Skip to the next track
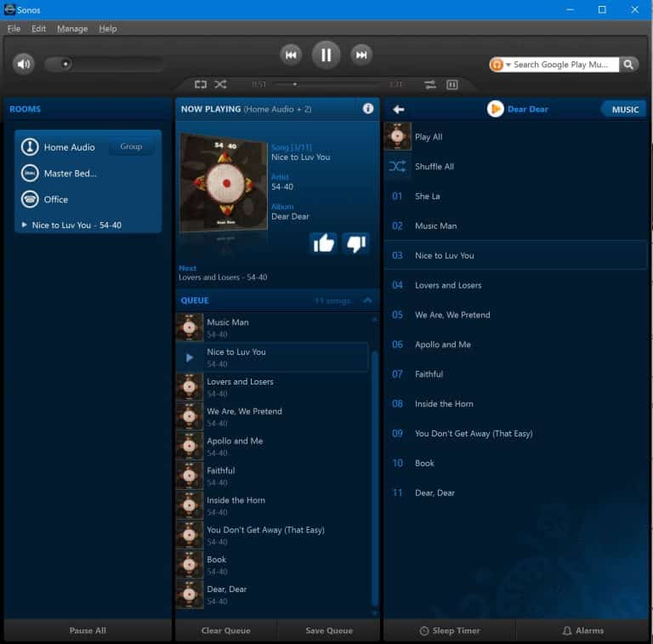 [x=361, y=55]
